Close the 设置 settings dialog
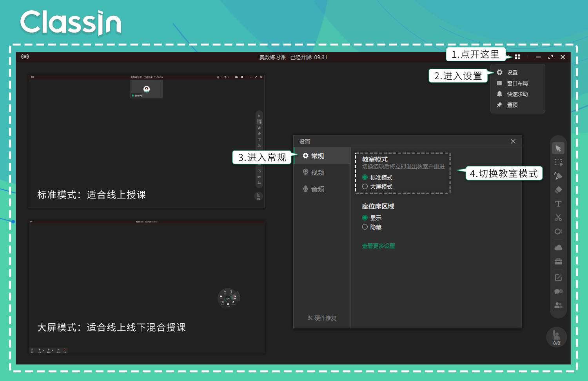The image size is (588, 381). (x=513, y=141)
